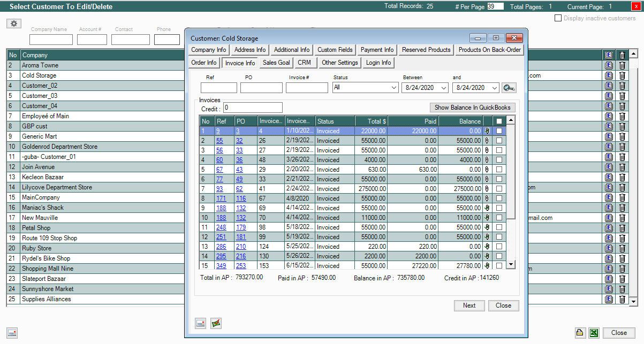
Task: Enable Display inactive customers checkbox
Action: 558,18
